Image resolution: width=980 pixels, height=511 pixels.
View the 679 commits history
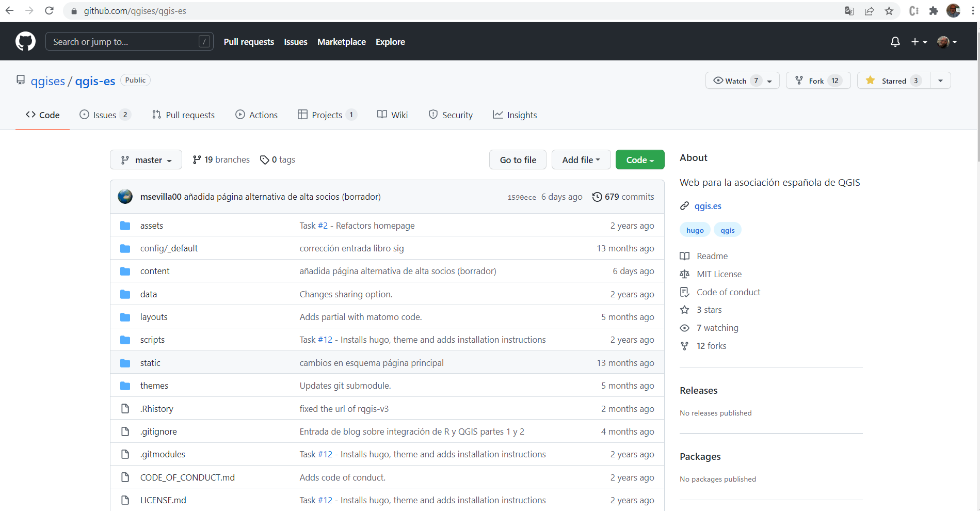pos(623,197)
